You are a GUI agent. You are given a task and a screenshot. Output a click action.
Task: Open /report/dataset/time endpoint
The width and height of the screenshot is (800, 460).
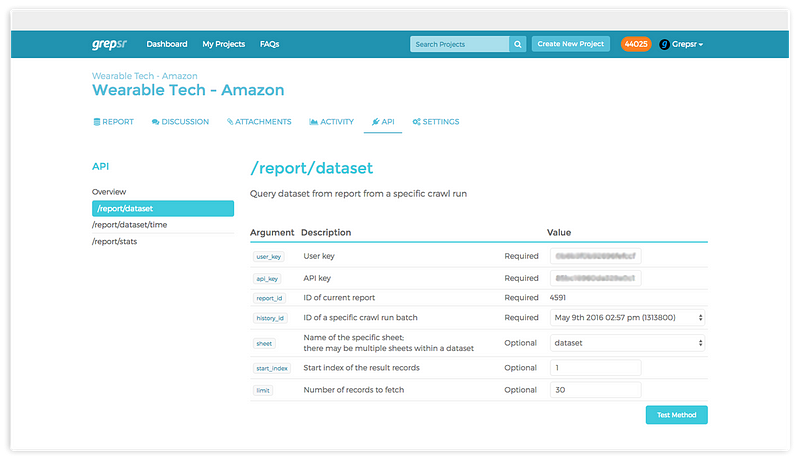130,225
